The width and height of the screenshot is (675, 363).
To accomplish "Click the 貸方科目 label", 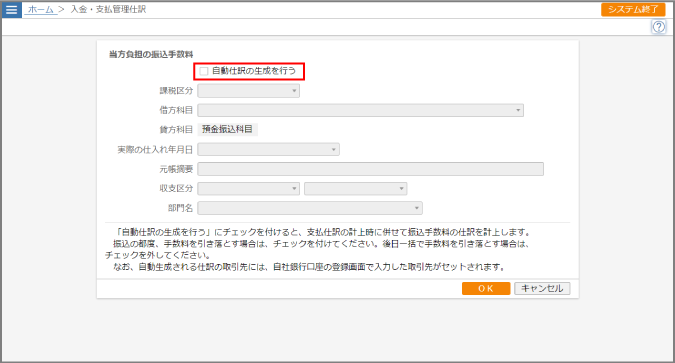I will [176, 130].
